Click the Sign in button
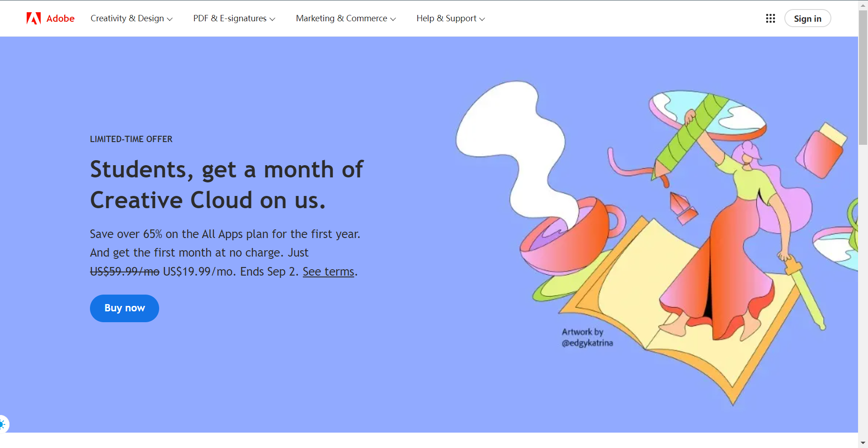This screenshot has height=448, width=868. 807,19
